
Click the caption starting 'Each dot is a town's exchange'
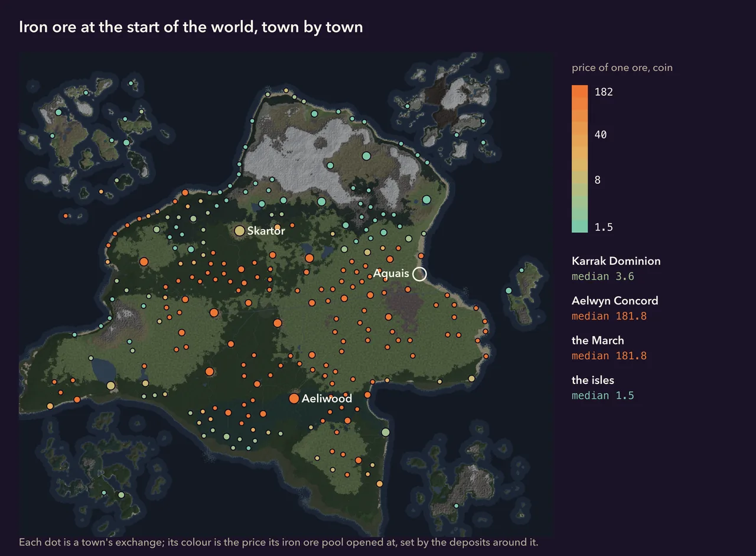coord(279,542)
